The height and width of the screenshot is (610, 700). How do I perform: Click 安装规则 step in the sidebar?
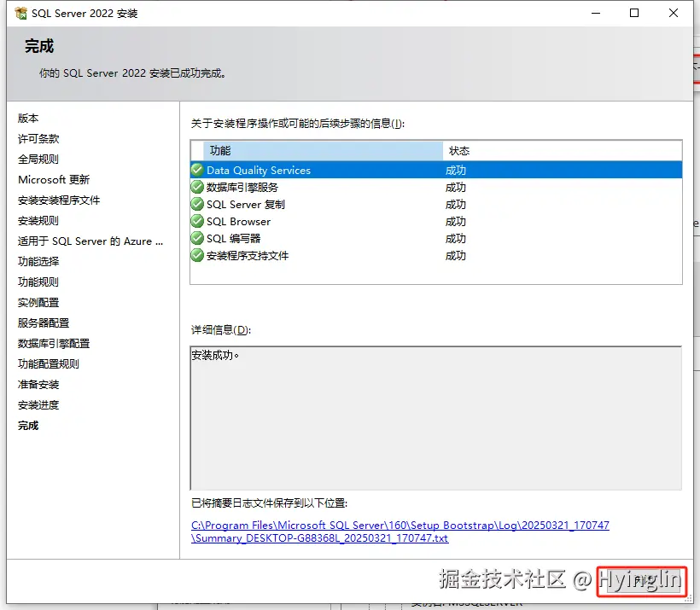(x=38, y=221)
